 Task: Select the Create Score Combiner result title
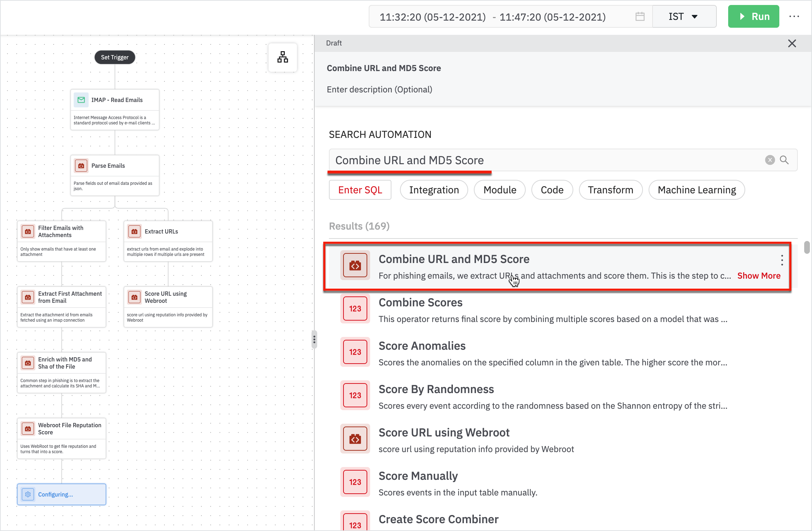[x=439, y=519]
